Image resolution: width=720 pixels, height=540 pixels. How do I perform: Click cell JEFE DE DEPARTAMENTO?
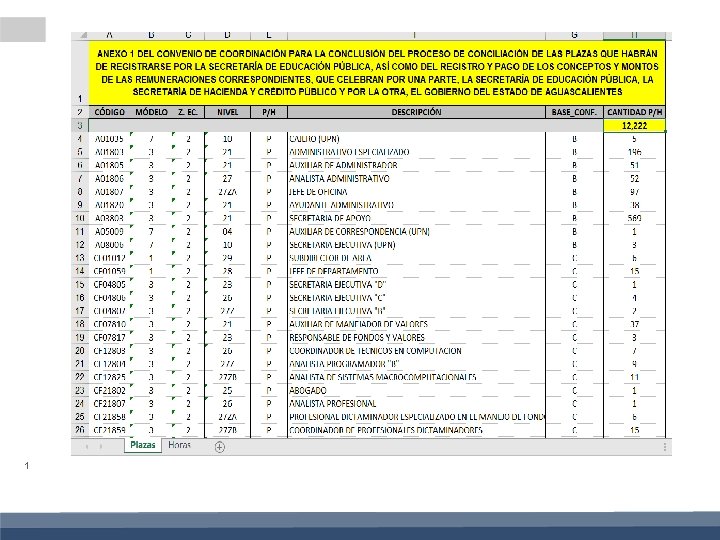[x=416, y=271]
